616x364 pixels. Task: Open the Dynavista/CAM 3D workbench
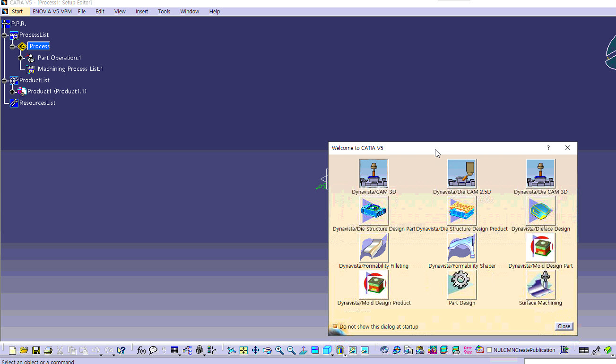[373, 173]
